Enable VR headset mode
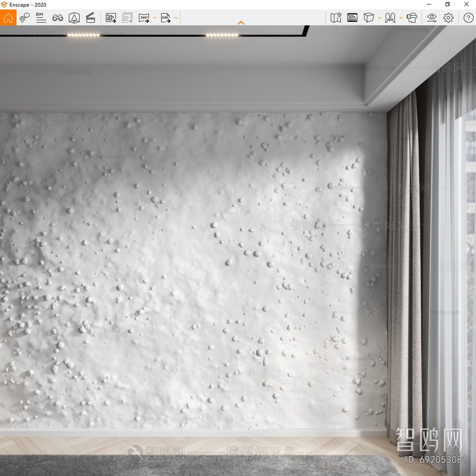 tap(412, 18)
